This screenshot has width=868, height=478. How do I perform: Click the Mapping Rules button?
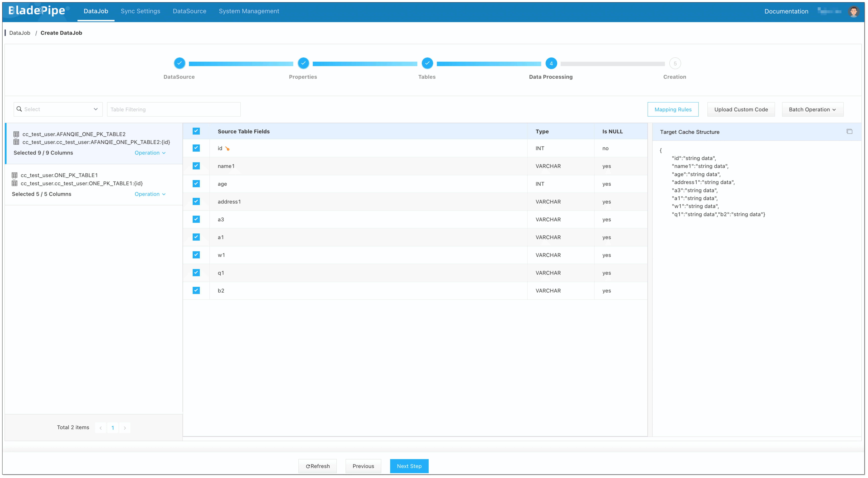[673, 109]
